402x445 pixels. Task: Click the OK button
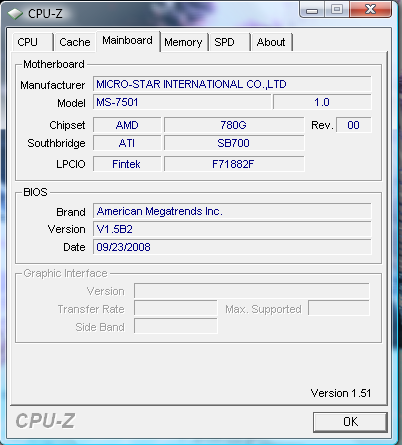tap(350, 422)
